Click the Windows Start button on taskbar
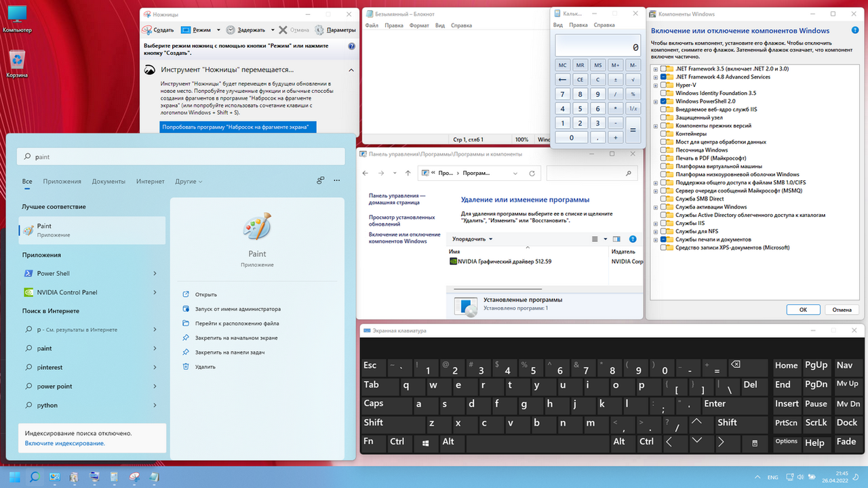868x488 pixels. 14,476
